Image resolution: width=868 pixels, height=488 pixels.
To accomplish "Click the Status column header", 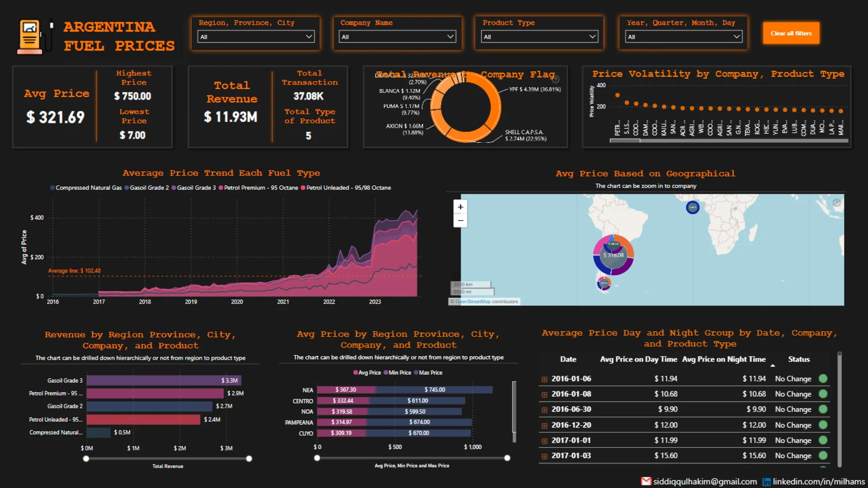I will [x=799, y=359].
